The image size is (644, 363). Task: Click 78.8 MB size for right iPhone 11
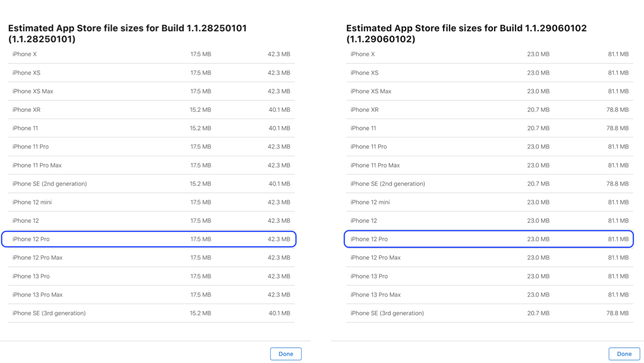617,128
